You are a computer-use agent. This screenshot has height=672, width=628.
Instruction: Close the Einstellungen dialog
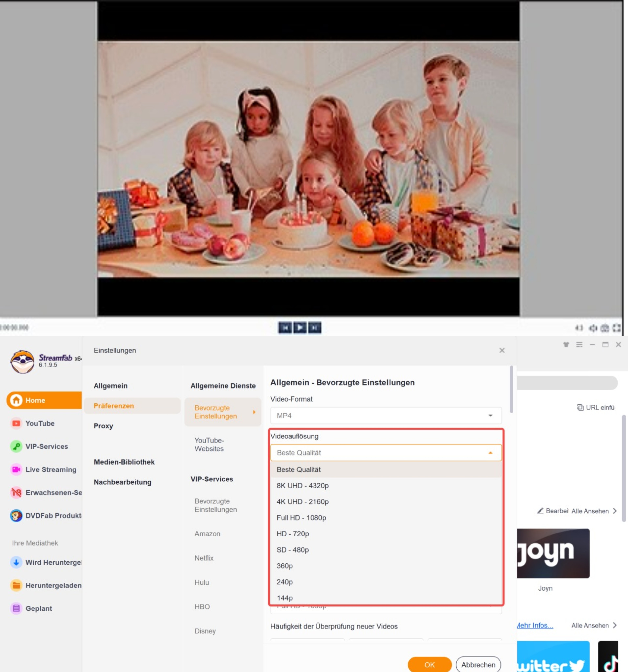click(x=502, y=350)
